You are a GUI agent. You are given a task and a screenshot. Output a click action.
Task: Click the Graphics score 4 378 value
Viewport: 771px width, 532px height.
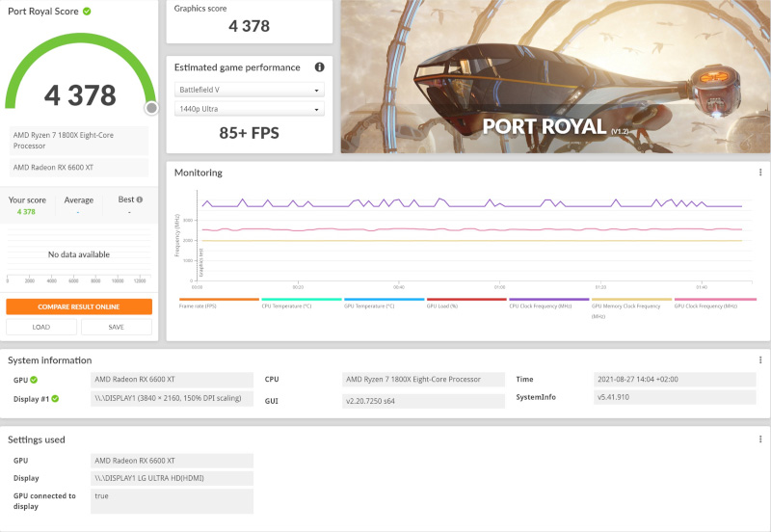pyautogui.click(x=250, y=26)
